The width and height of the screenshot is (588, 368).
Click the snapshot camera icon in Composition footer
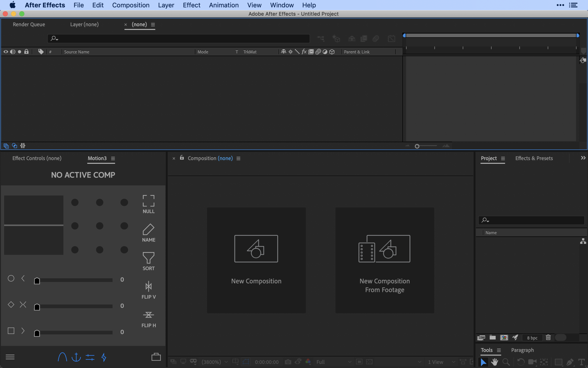[x=288, y=362]
